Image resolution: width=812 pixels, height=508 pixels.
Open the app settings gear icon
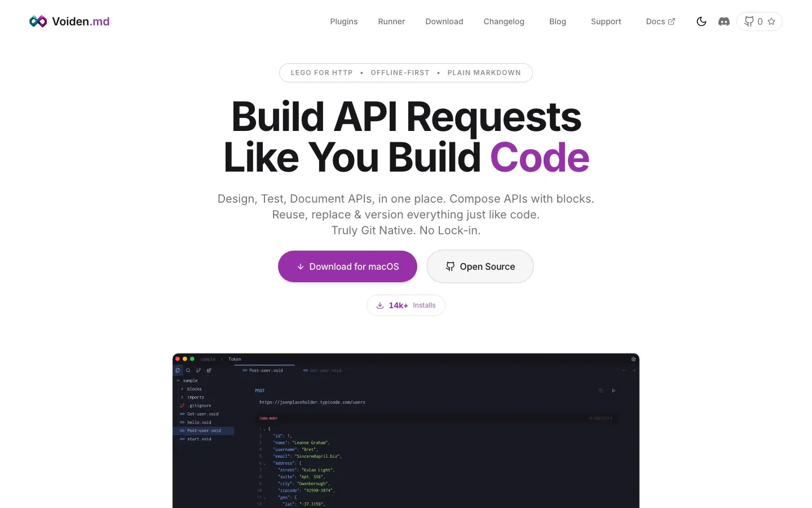click(x=633, y=359)
